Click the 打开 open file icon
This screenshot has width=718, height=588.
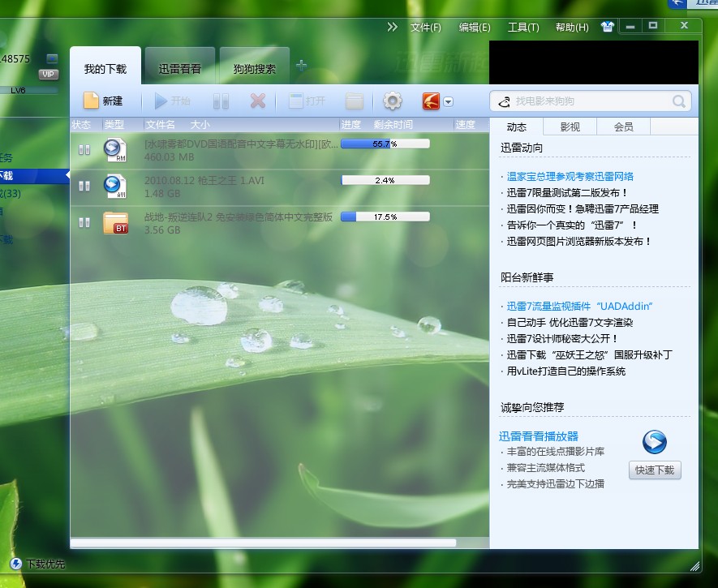click(296, 101)
